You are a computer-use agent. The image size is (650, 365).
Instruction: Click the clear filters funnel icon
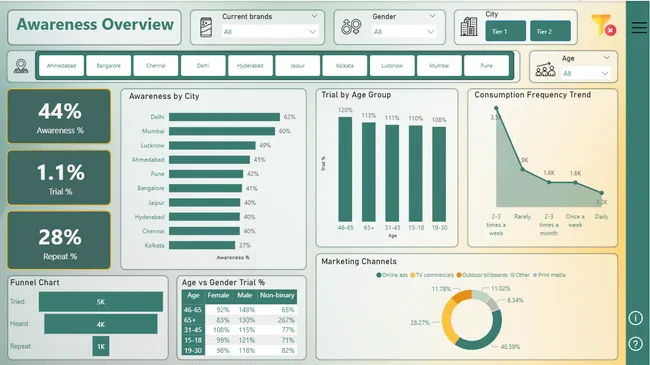pos(603,25)
